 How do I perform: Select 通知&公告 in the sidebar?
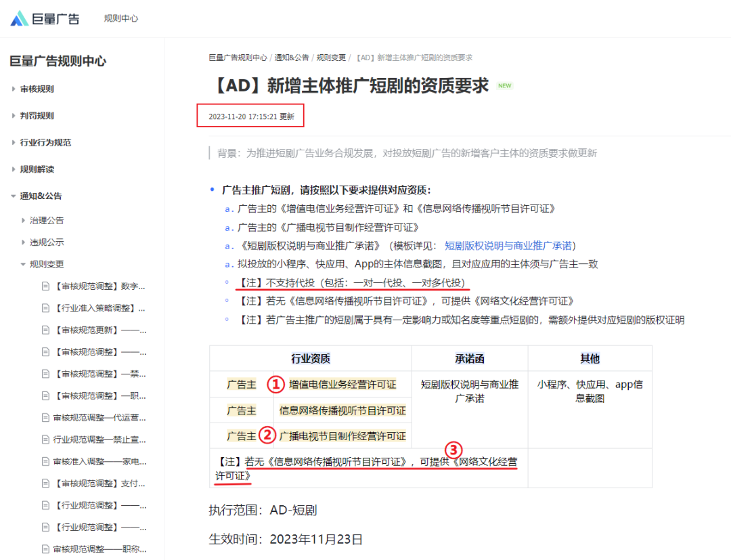(41, 196)
